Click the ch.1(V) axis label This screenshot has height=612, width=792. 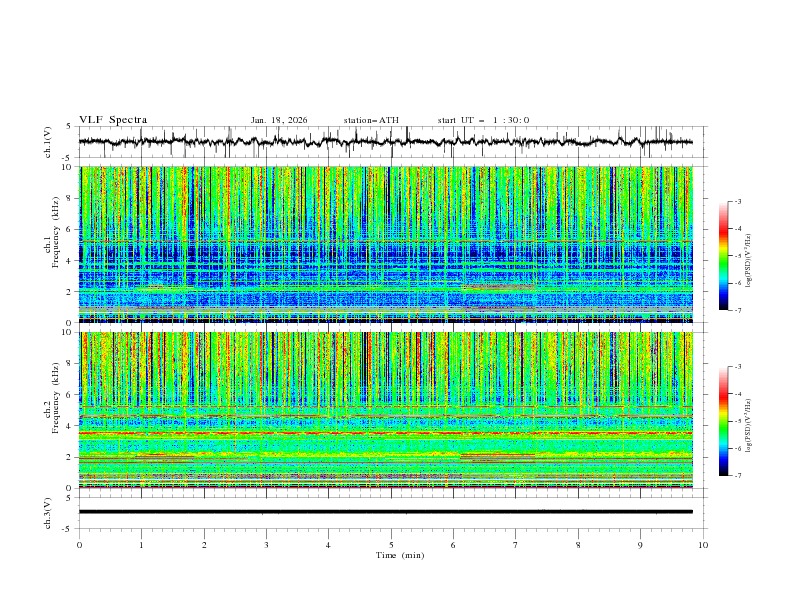(x=50, y=142)
